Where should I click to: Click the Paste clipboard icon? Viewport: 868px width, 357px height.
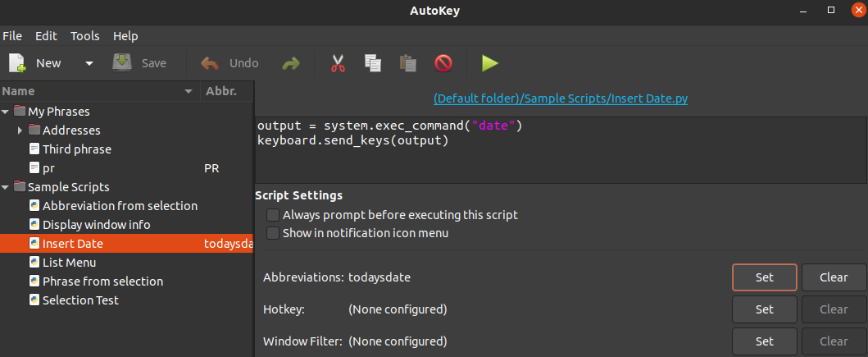point(408,63)
